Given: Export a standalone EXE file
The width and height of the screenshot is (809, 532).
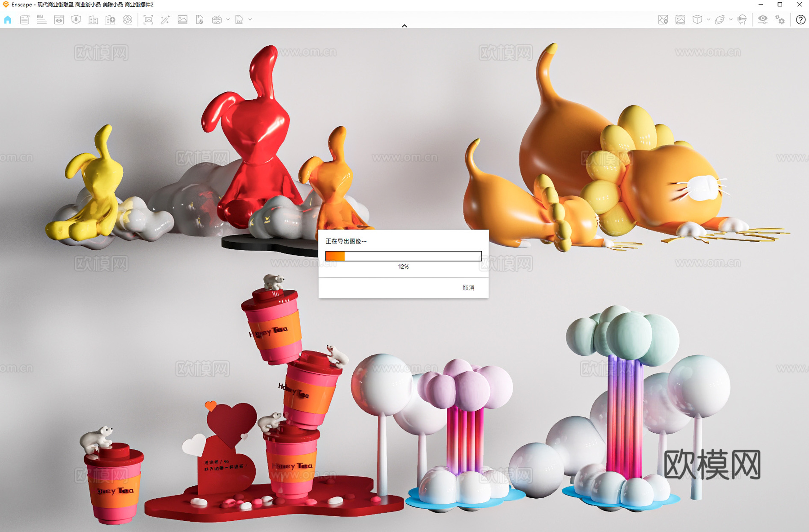Looking at the screenshot, I should [239, 20].
